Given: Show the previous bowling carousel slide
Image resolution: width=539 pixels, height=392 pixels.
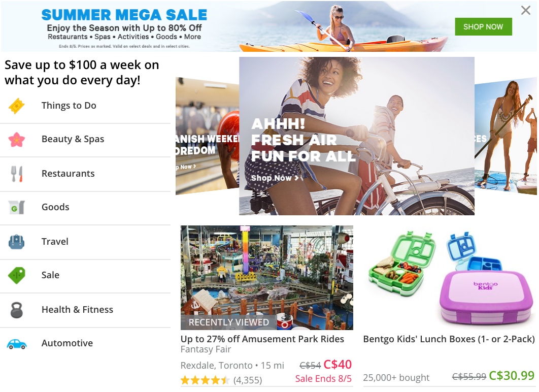Looking at the screenshot, I should point(207,136).
